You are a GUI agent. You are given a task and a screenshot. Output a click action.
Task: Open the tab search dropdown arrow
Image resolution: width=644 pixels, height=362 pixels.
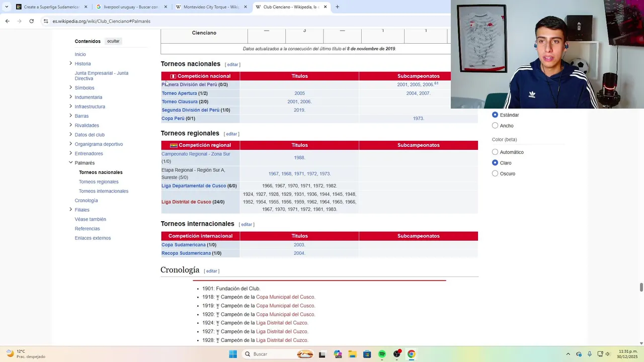tap(6, 7)
